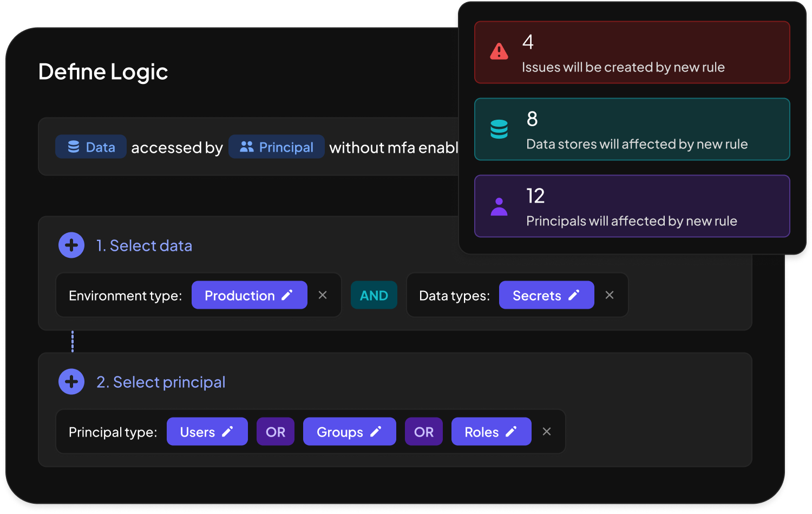Select the Principal tag in rule sentence
Image resolution: width=812 pixels, height=514 pixels.
click(x=277, y=147)
